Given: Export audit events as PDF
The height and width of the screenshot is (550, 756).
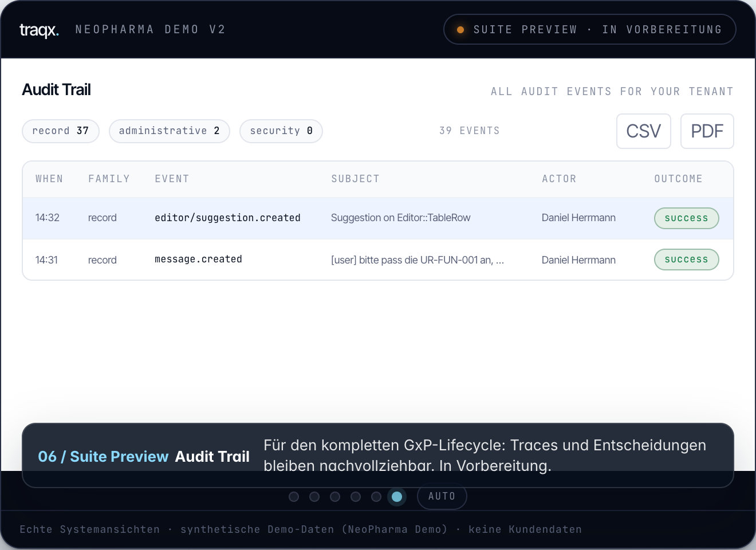Looking at the screenshot, I should 707,131.
